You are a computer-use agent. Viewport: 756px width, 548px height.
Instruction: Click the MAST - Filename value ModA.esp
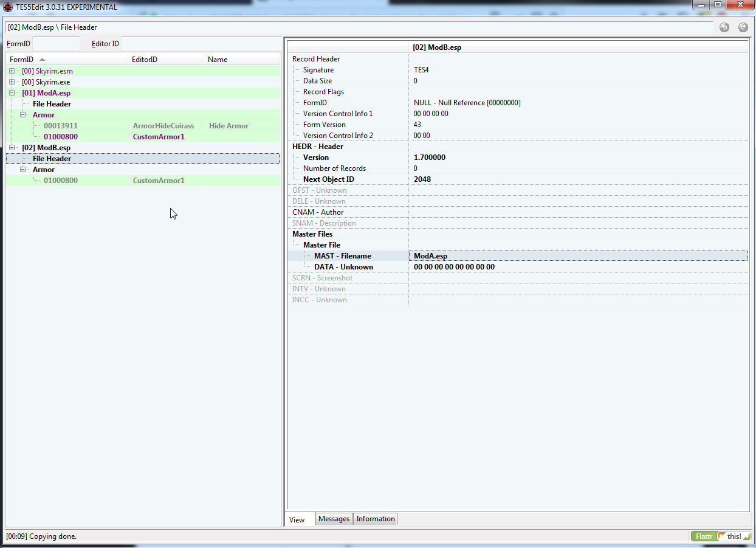tap(430, 256)
